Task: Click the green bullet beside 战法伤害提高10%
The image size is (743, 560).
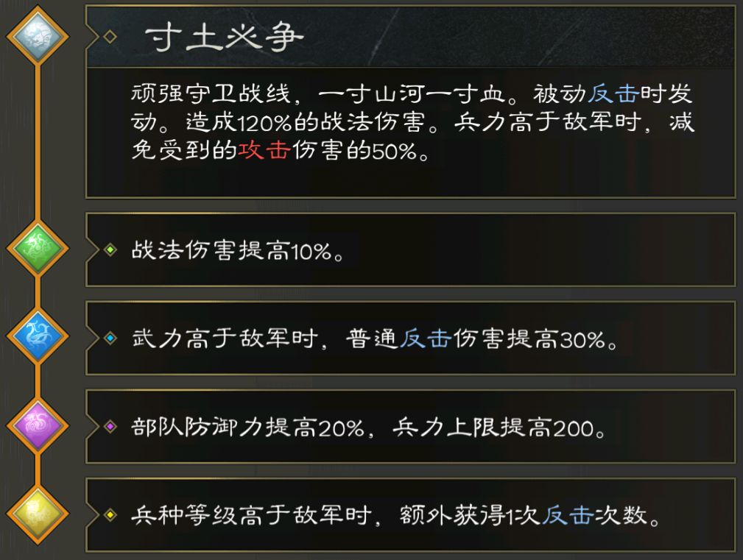Action: click(x=110, y=249)
